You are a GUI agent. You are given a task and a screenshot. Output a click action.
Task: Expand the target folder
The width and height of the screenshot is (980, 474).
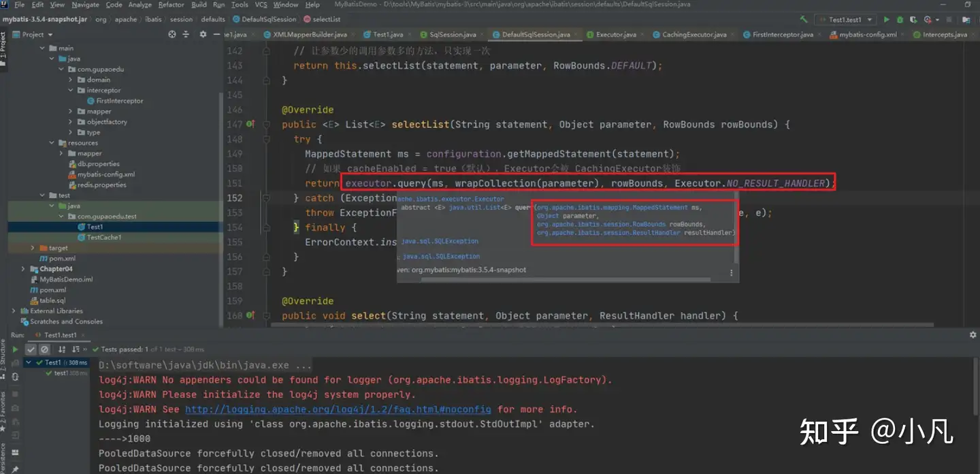33,248
